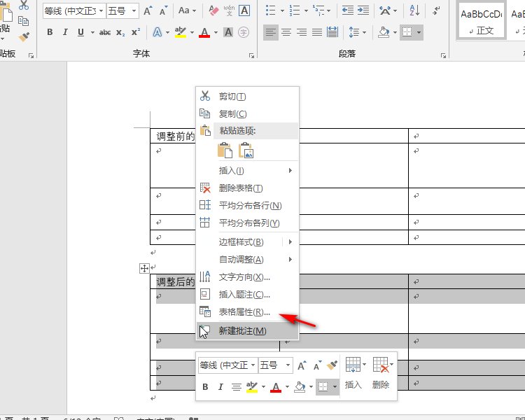The height and width of the screenshot is (420, 525).
Task: Expand the 自动调整(A) submenu
Action: [248, 259]
